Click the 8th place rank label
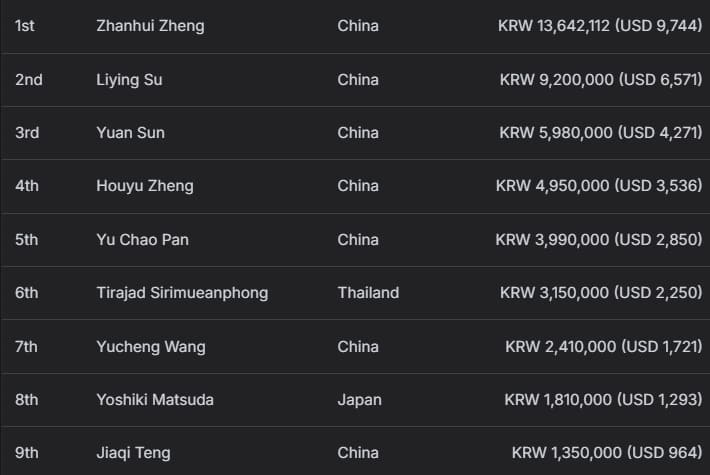This screenshot has width=710, height=475. tap(27, 400)
